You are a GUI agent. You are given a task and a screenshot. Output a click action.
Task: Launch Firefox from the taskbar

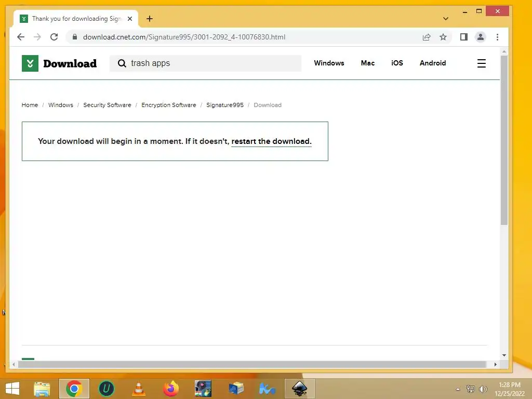[x=170, y=389]
